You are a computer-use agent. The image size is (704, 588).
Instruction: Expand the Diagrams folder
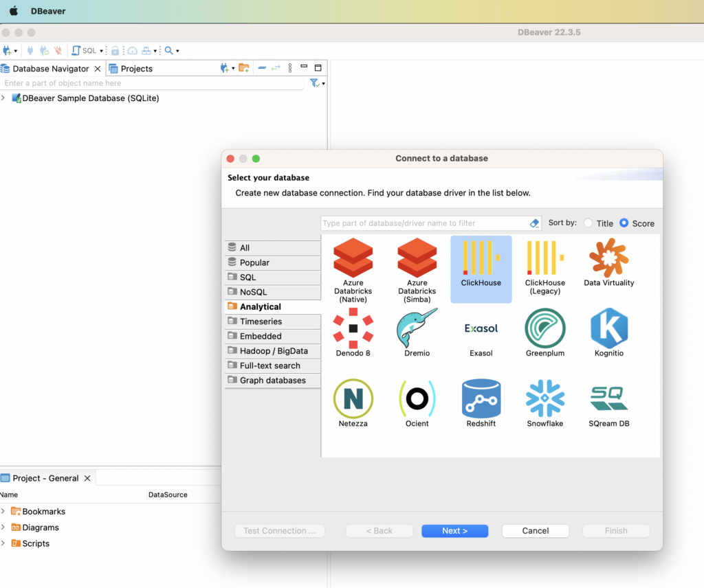[3, 528]
